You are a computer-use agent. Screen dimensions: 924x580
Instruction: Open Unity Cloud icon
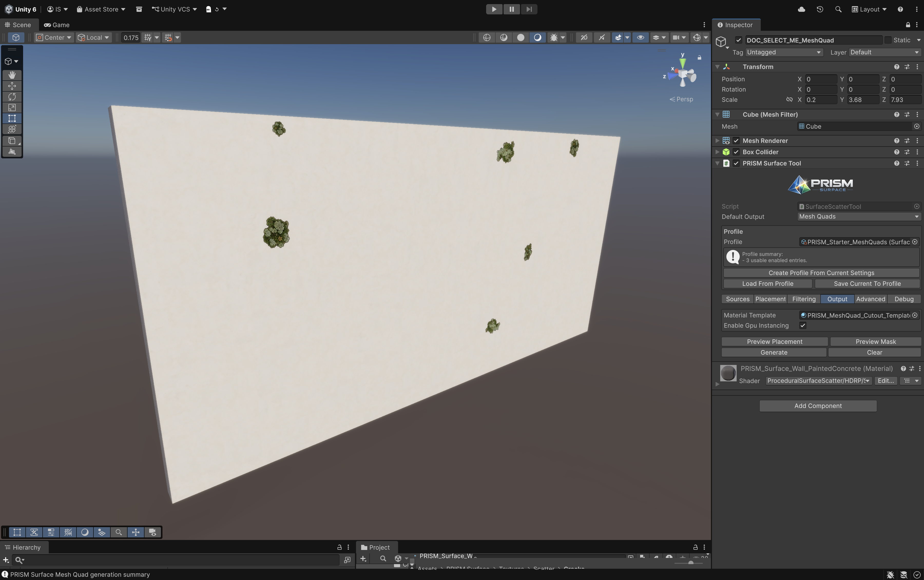(x=801, y=9)
